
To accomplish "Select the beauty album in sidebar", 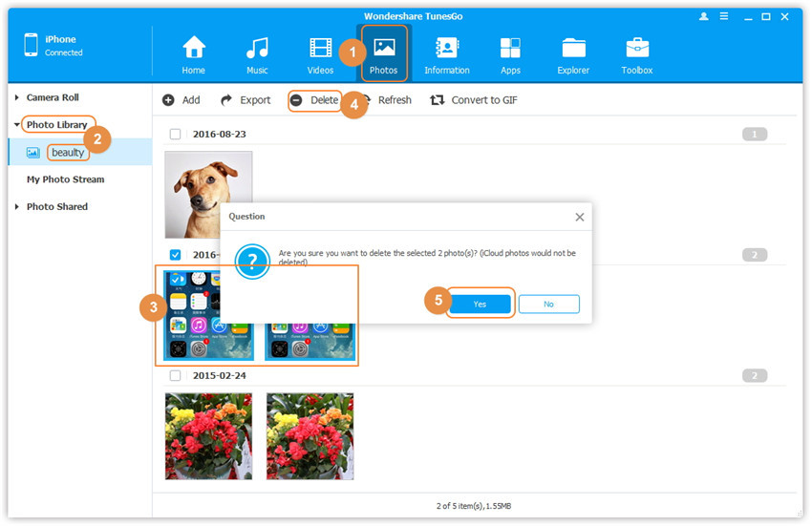I will (x=68, y=152).
